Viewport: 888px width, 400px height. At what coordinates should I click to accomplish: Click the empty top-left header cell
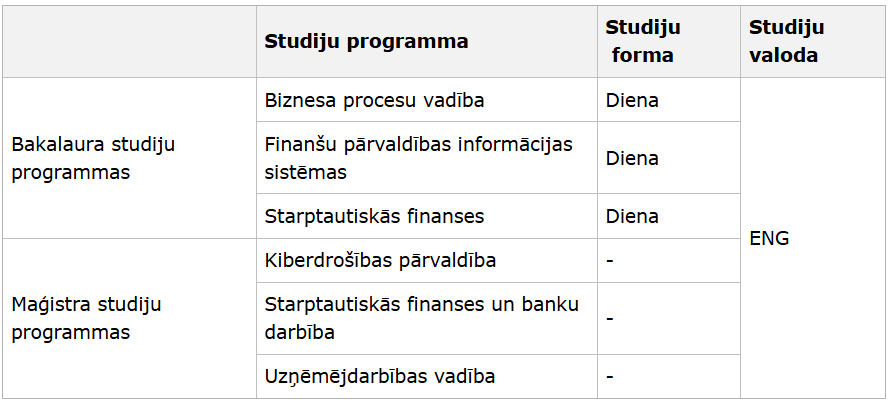(130, 41)
